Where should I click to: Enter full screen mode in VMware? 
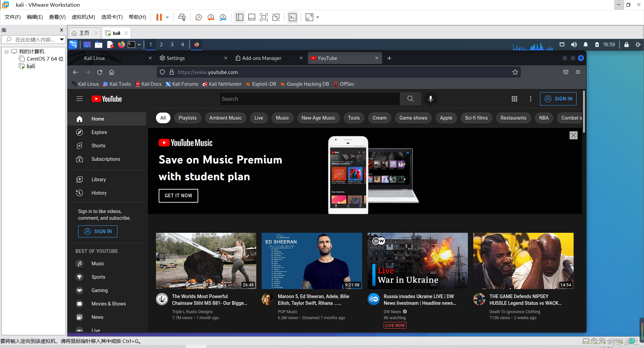tap(264, 17)
